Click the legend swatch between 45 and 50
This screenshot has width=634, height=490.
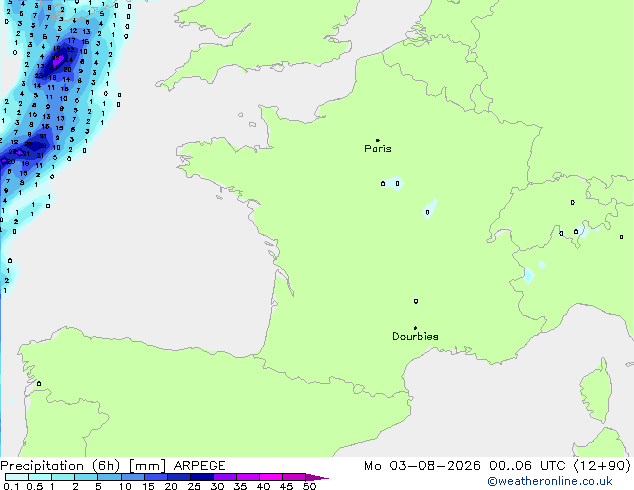294,477
